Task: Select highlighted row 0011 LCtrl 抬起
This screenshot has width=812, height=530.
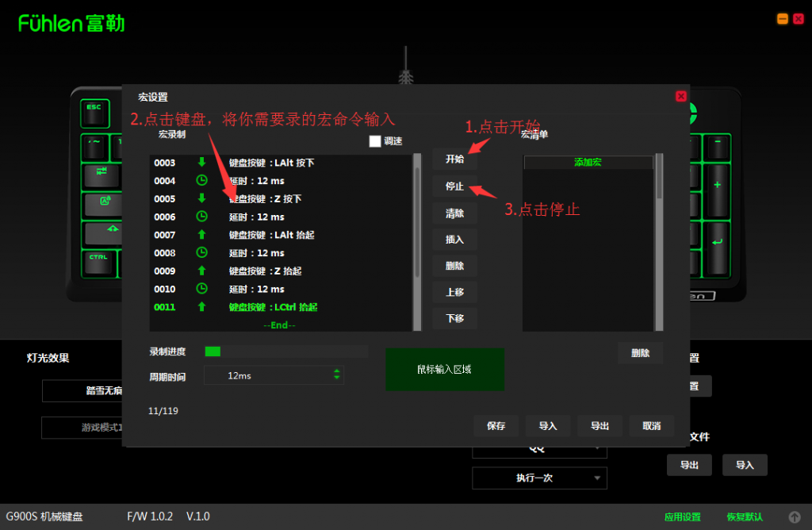Action: click(282, 307)
